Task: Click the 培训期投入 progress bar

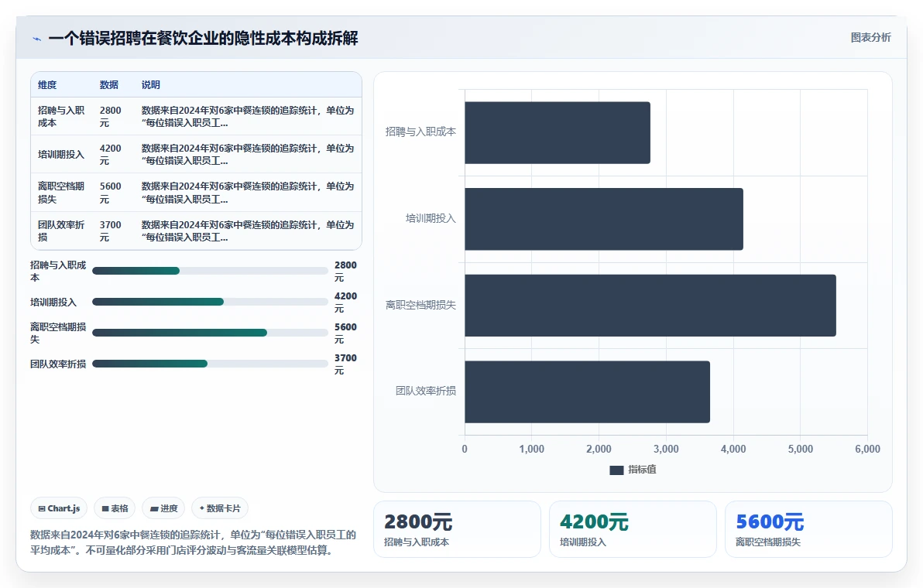Action: click(x=210, y=302)
